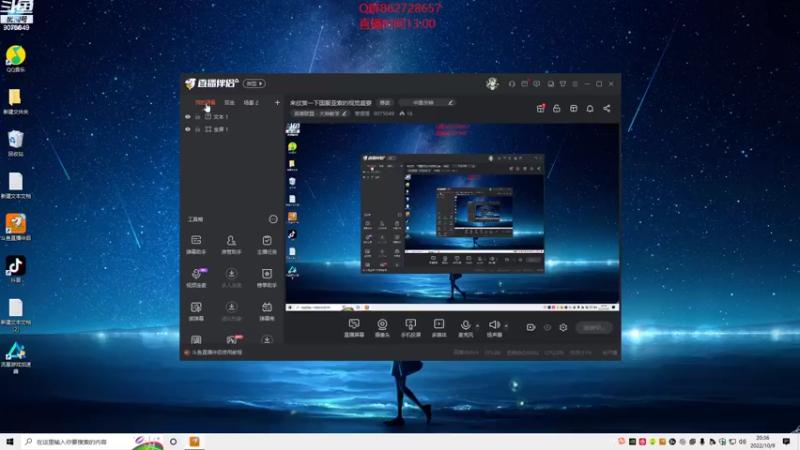Click the Windows taskbar search box

(x=92, y=442)
